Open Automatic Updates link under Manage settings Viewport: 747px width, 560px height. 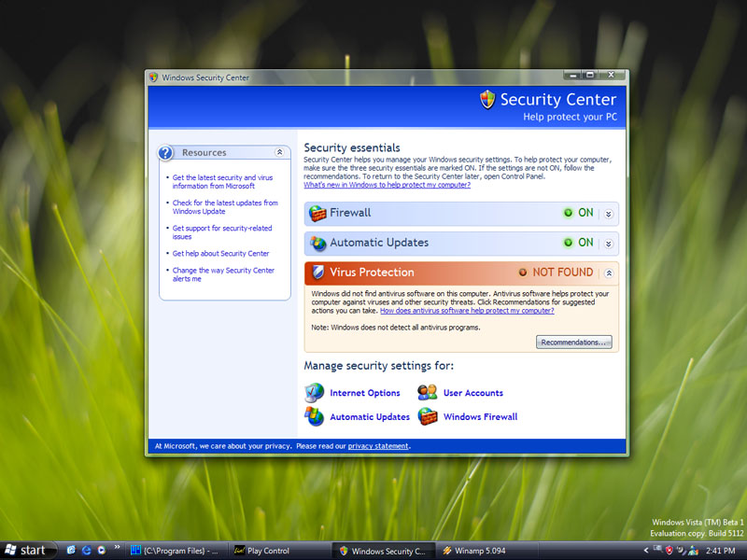[x=370, y=416]
